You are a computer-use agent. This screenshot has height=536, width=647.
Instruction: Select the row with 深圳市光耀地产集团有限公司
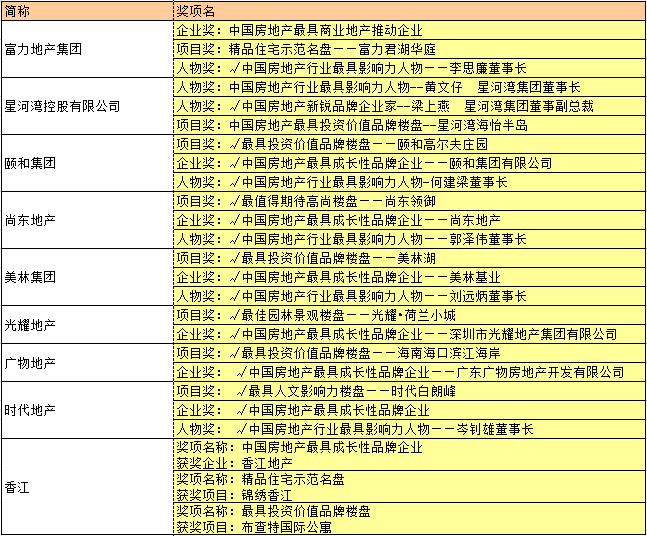409,334
